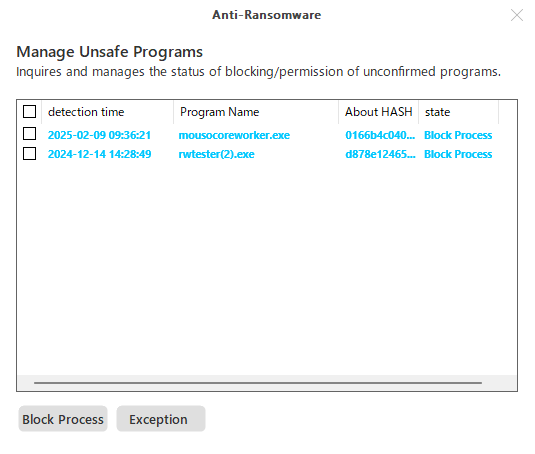The height and width of the screenshot is (454, 535).
Task: Click the 2025-02-09 09:36:21 detection time
Action: (99, 135)
